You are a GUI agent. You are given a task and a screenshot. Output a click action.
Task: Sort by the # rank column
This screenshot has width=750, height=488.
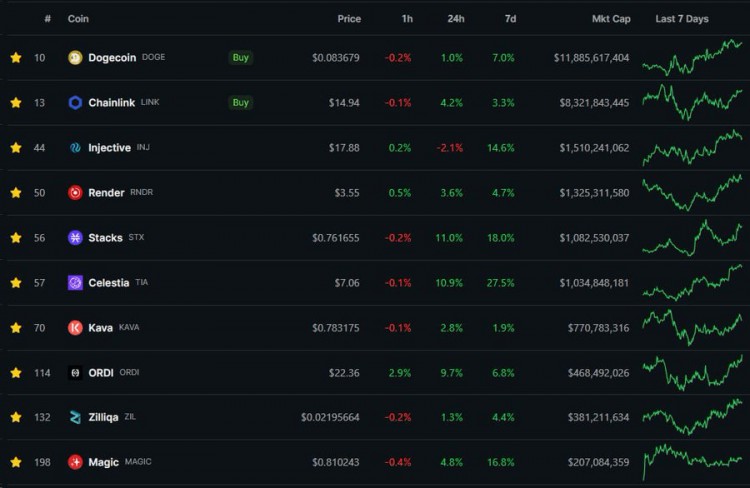tap(47, 19)
